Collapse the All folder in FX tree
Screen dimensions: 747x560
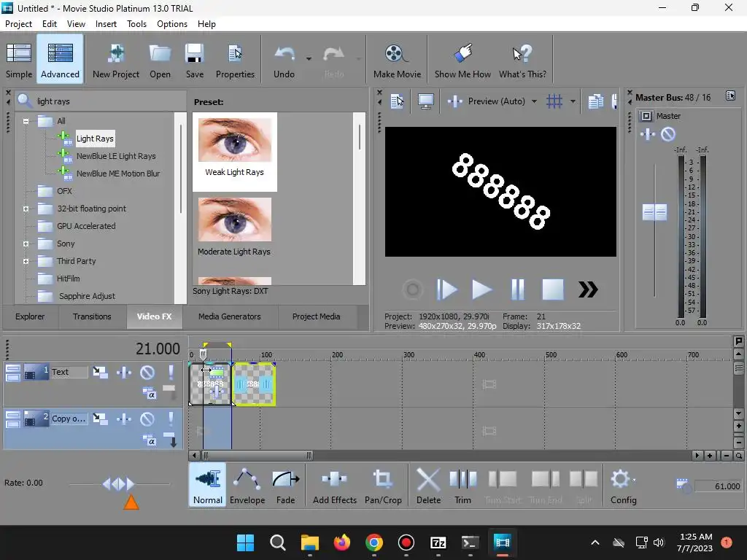click(x=26, y=121)
